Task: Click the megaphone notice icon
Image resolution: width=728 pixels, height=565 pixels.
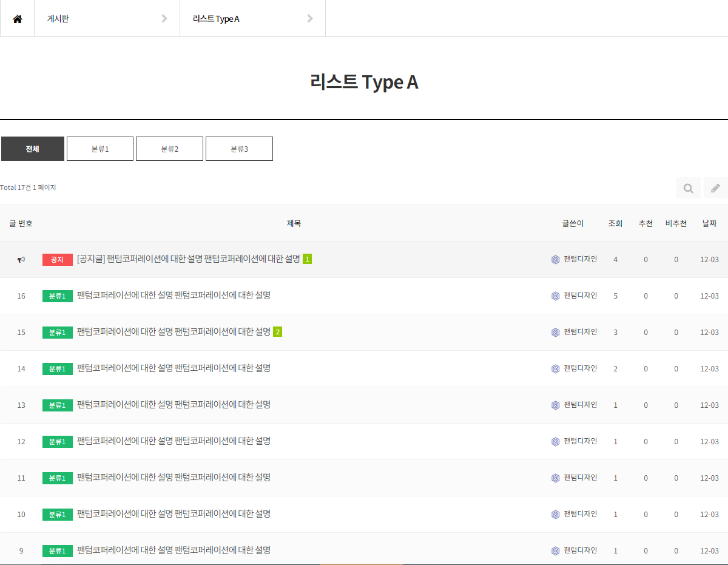Action: (x=21, y=260)
